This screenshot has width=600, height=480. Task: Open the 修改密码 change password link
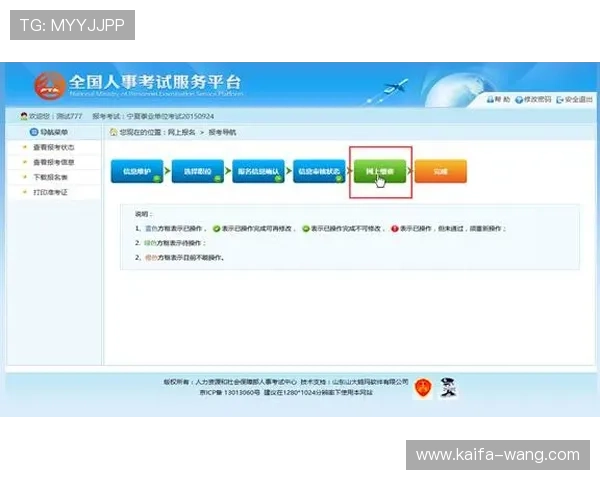point(533,100)
